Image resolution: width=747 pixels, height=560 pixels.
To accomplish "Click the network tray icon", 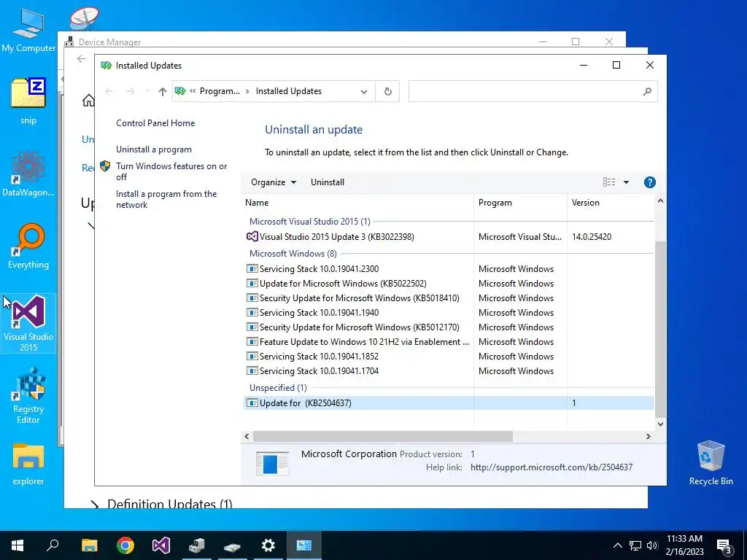I will 635,545.
